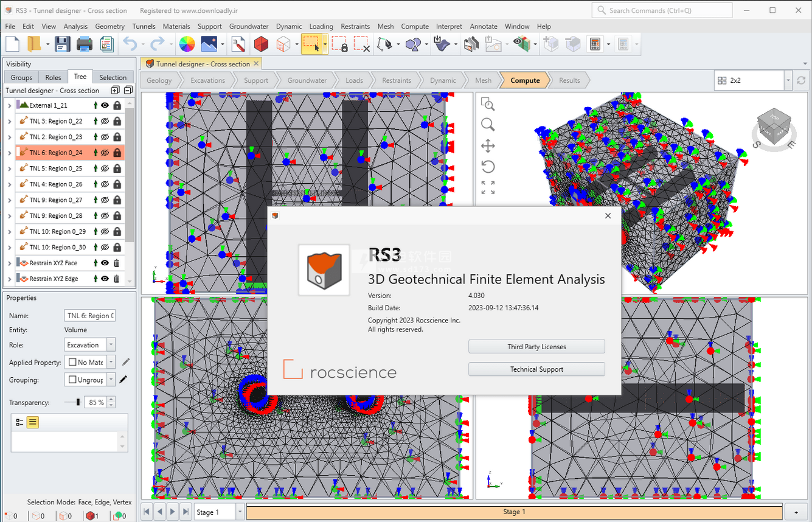
Task: Click the New file icon
Action: (x=13, y=44)
